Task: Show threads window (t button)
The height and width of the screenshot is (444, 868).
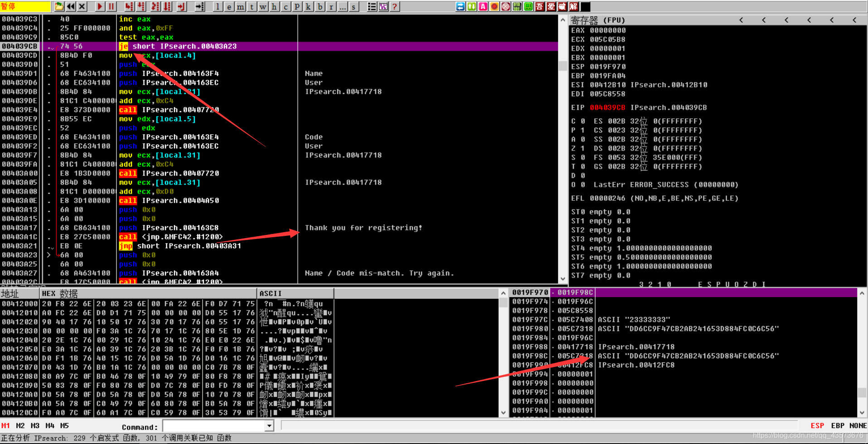Action: coord(252,6)
